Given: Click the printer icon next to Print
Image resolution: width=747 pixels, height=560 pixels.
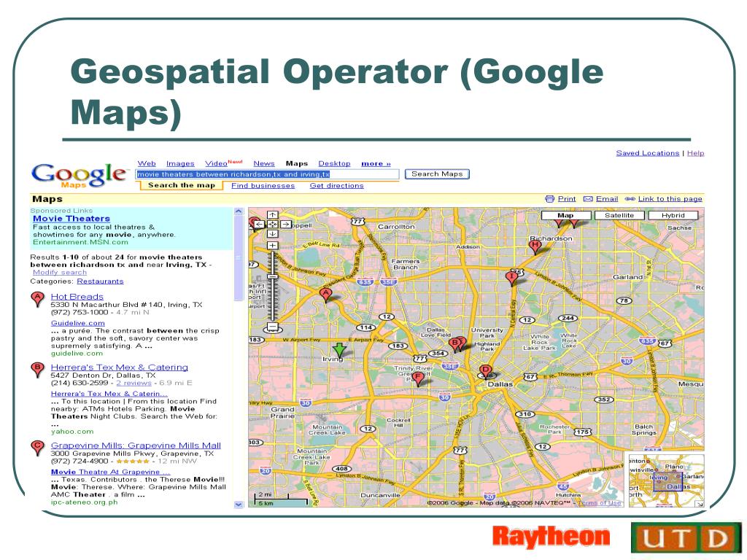Looking at the screenshot, I should click(x=550, y=199).
